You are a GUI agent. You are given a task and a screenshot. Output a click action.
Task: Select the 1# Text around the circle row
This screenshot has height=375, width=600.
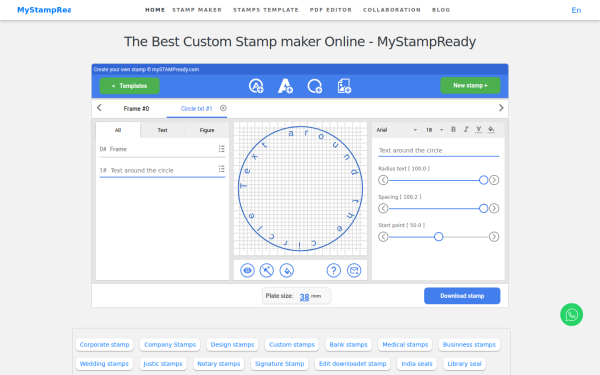[162, 170]
